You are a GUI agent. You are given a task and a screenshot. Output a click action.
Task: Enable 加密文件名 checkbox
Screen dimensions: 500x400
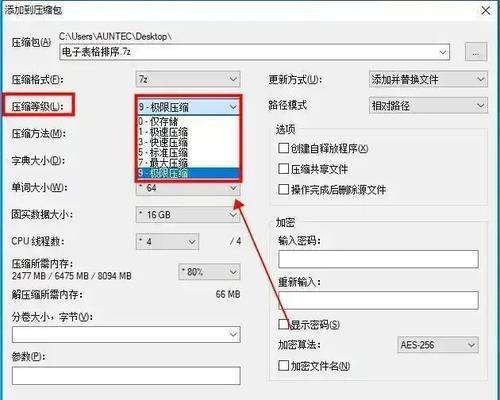(x=283, y=365)
